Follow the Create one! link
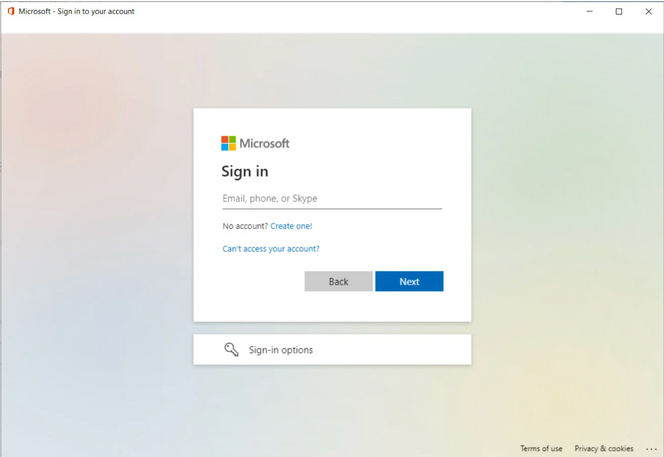The image size is (664, 457). click(291, 226)
